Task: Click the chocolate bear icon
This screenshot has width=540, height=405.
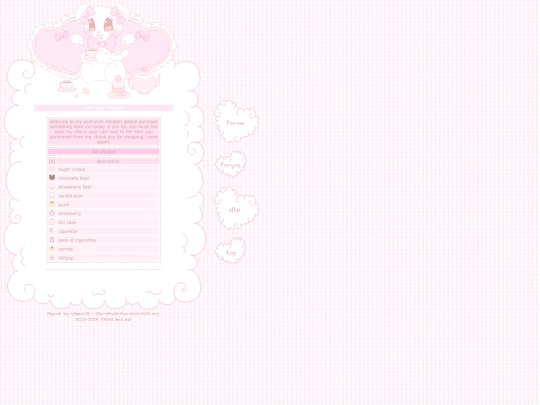Action: (x=52, y=177)
